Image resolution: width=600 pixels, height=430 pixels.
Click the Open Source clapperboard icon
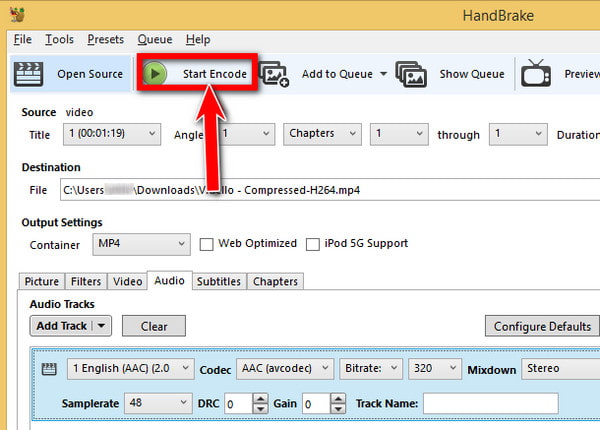click(28, 74)
